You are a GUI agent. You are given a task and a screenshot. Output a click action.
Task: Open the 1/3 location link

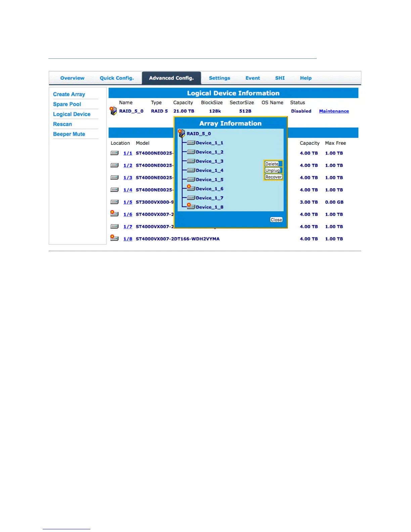128,178
